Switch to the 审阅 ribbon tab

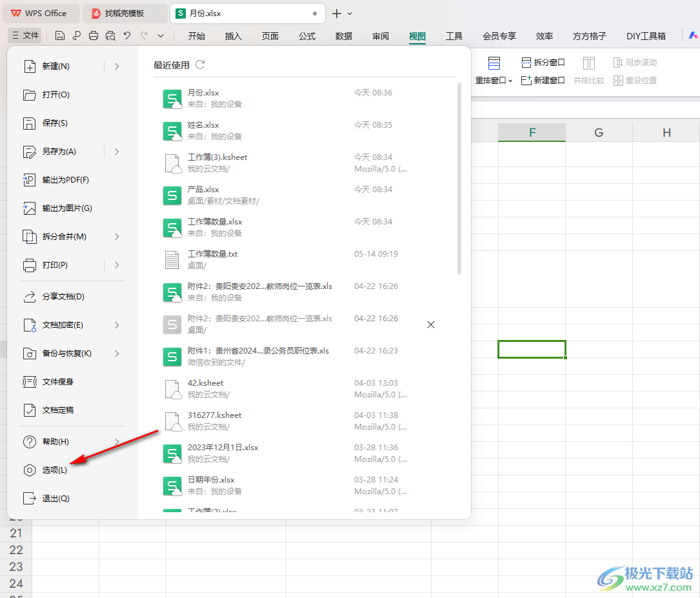click(x=381, y=36)
